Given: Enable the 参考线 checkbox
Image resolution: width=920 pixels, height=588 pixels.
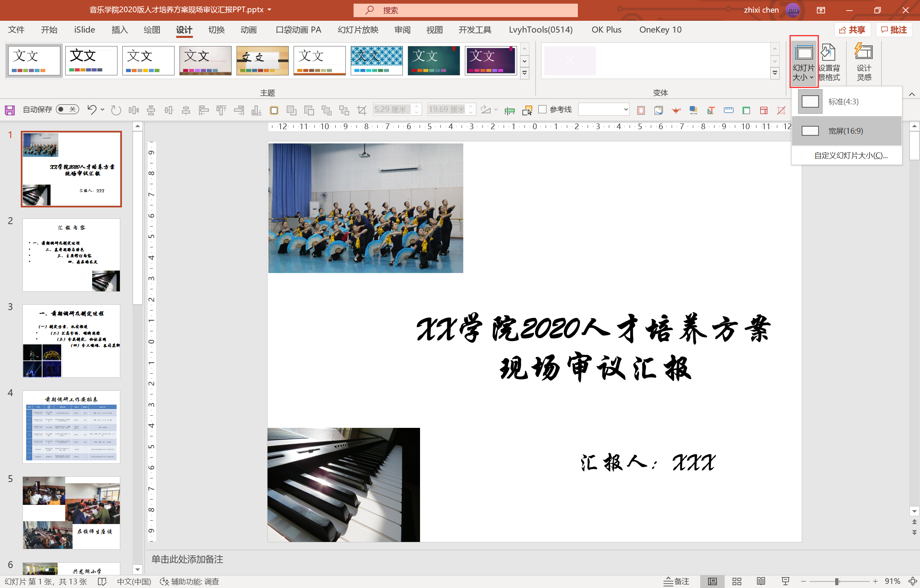Looking at the screenshot, I should tap(542, 109).
